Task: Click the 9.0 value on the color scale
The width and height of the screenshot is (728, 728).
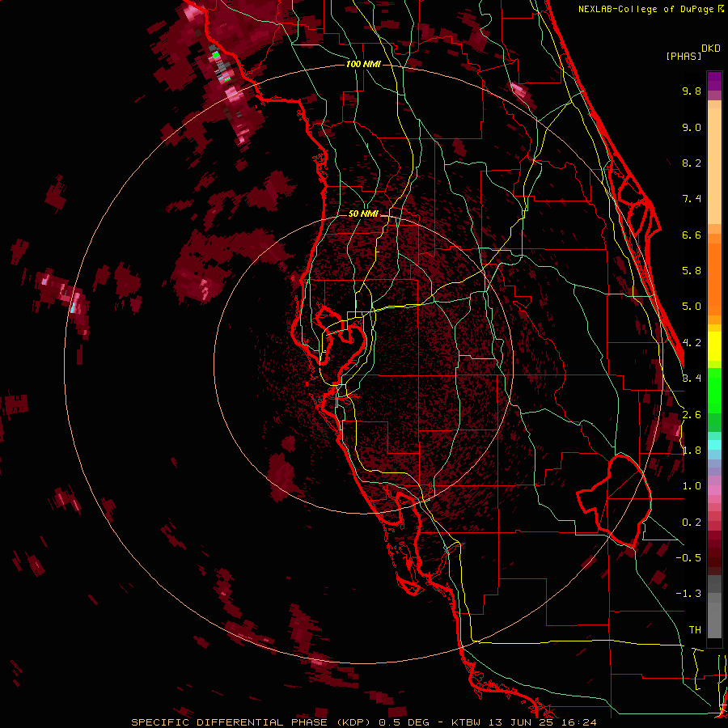Action: pyautogui.click(x=692, y=127)
